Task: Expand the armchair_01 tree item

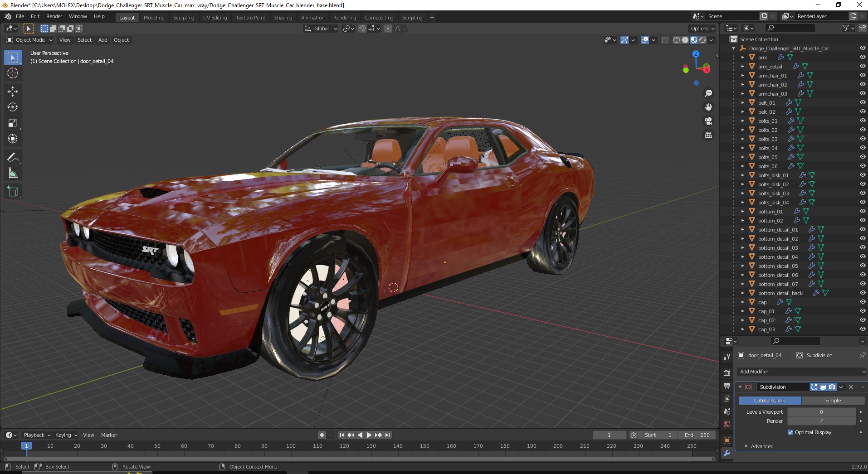Action: pyautogui.click(x=742, y=75)
